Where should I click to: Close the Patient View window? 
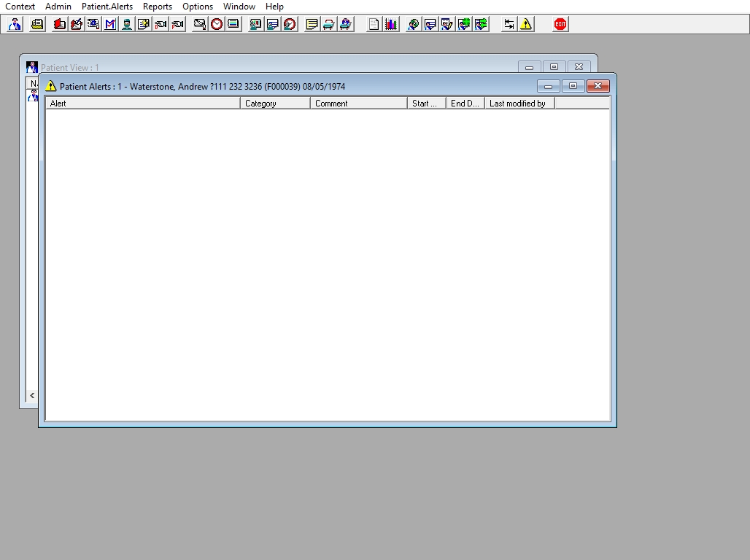click(x=579, y=67)
